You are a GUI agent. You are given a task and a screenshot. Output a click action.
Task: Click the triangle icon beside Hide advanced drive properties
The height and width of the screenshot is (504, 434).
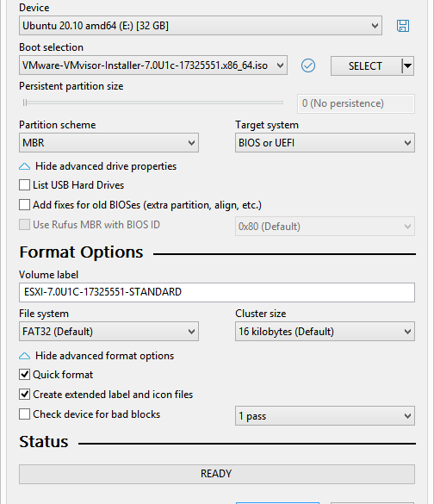tap(24, 166)
